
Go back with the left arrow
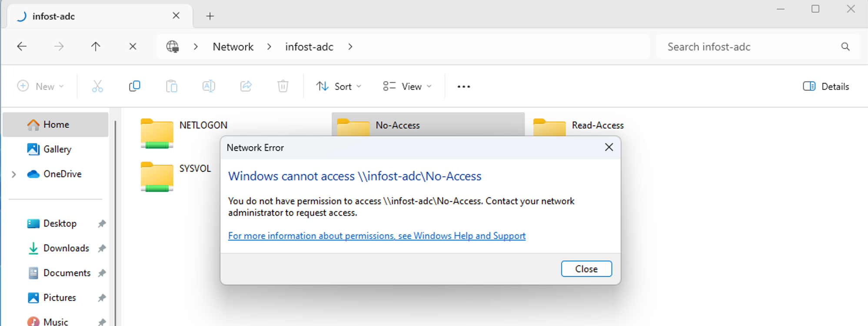coord(22,47)
